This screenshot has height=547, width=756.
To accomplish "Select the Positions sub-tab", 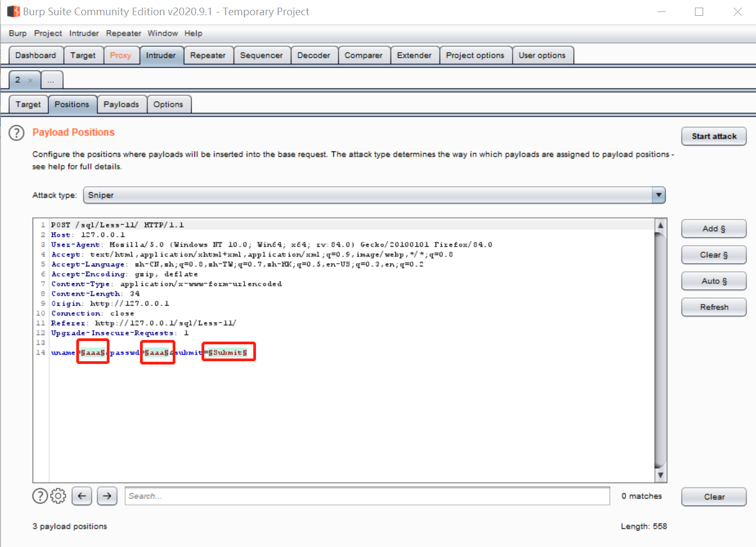I will coord(72,104).
